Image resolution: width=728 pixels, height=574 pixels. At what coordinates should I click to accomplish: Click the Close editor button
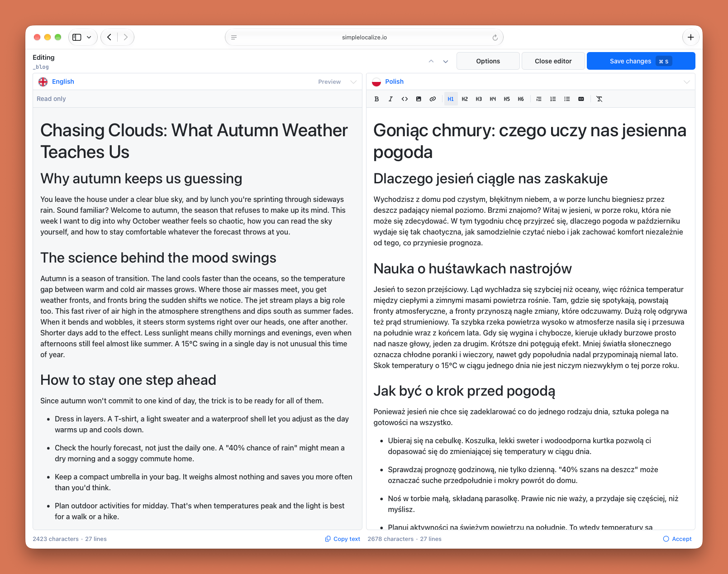pyautogui.click(x=553, y=61)
